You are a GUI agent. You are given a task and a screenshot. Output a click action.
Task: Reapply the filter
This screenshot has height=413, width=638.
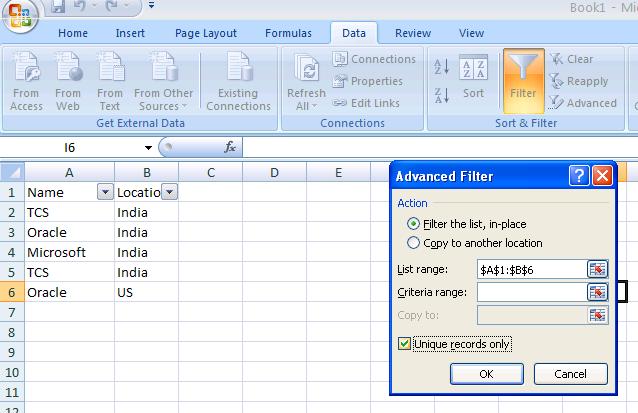[x=579, y=81]
